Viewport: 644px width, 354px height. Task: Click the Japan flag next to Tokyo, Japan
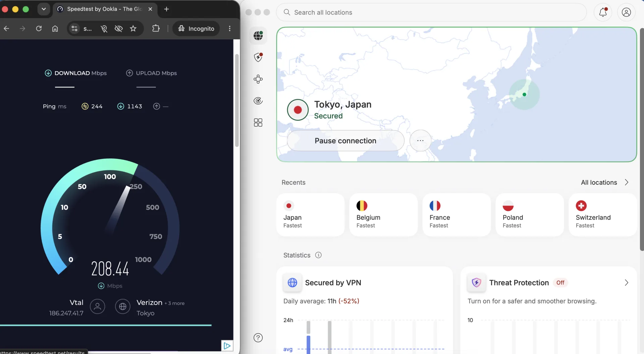click(x=298, y=110)
